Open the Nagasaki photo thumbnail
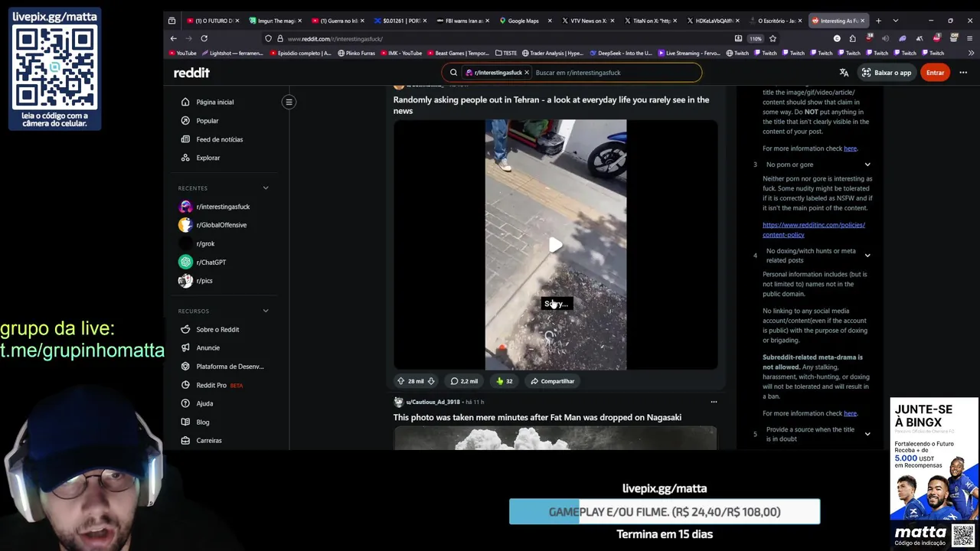Image resolution: width=980 pixels, height=551 pixels. tap(555, 439)
